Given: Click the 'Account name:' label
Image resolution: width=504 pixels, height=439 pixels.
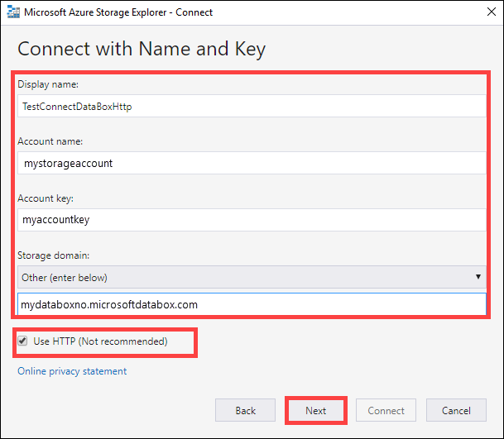Looking at the screenshot, I should click(x=50, y=141).
